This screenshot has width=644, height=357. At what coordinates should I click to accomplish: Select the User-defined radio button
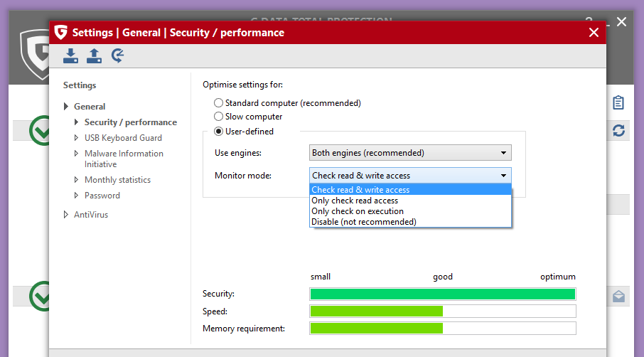pyautogui.click(x=219, y=132)
